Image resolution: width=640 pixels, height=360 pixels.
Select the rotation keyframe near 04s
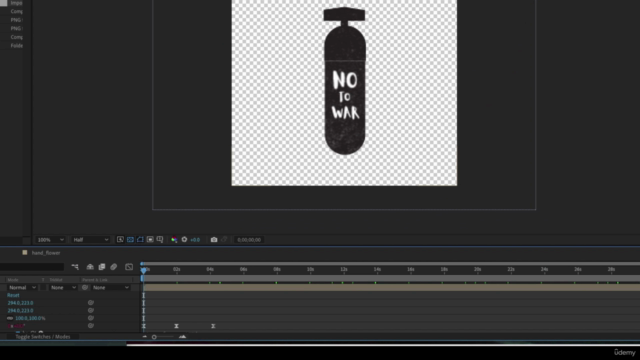213,326
